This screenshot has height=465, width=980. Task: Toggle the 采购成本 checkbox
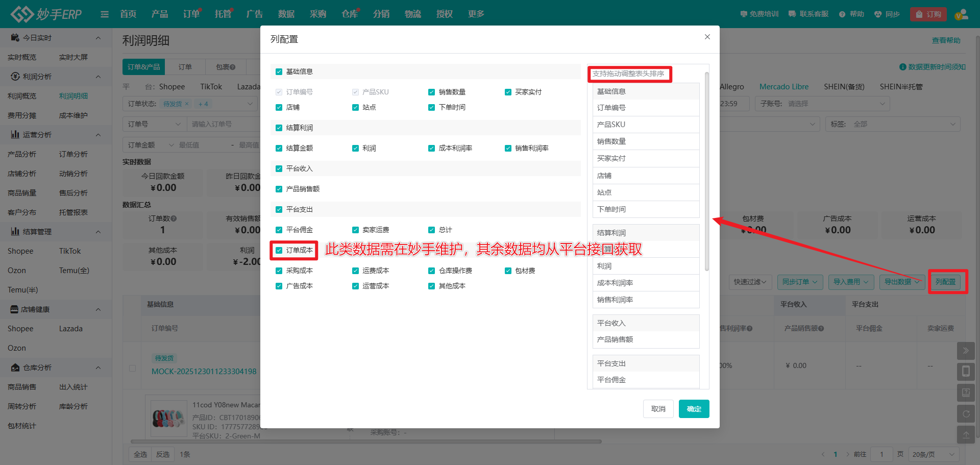pyautogui.click(x=279, y=271)
